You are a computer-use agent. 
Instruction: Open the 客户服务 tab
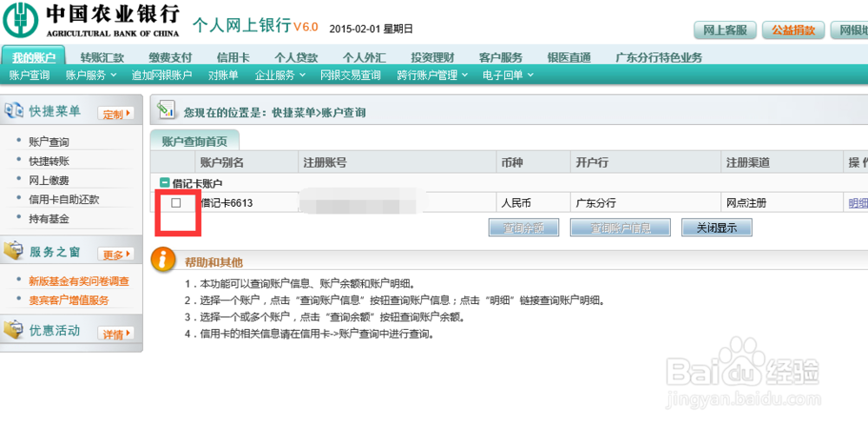tap(501, 57)
